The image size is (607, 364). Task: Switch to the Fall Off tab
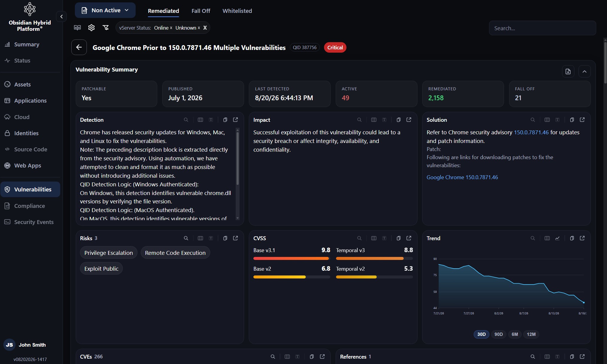[201, 11]
